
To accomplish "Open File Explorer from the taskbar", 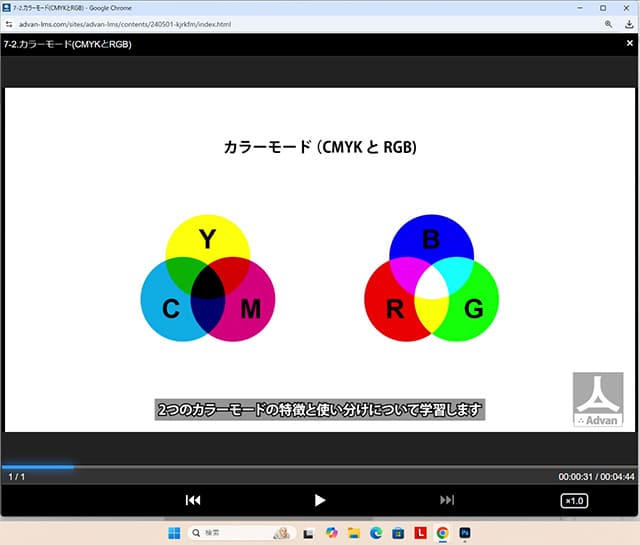I will click(354, 533).
